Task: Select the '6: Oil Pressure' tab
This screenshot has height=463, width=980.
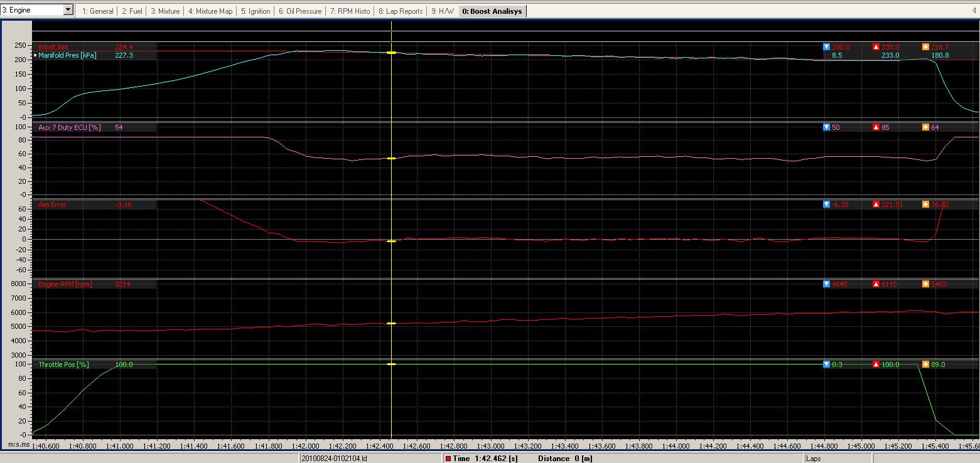Action: point(299,11)
